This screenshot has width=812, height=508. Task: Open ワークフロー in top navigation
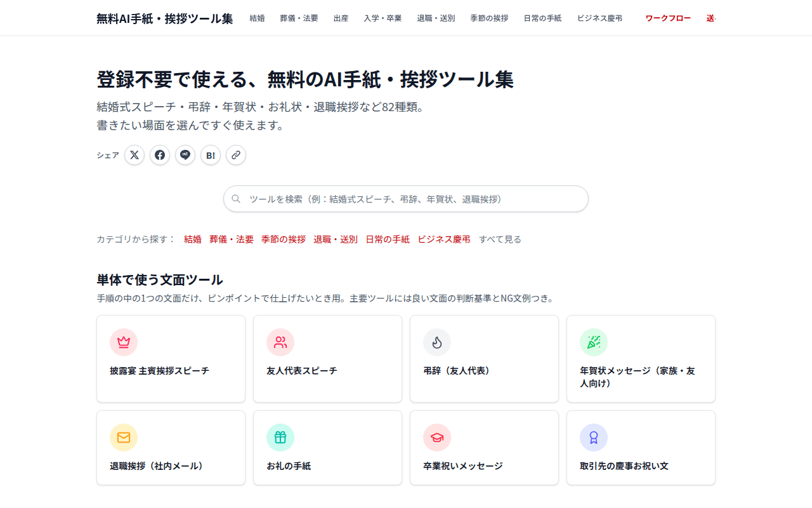[669, 18]
